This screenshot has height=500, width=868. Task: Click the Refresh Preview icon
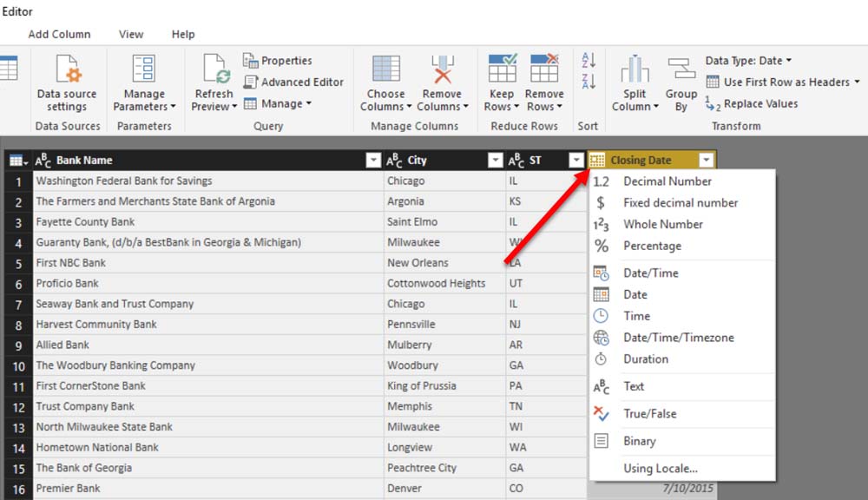pyautogui.click(x=214, y=70)
